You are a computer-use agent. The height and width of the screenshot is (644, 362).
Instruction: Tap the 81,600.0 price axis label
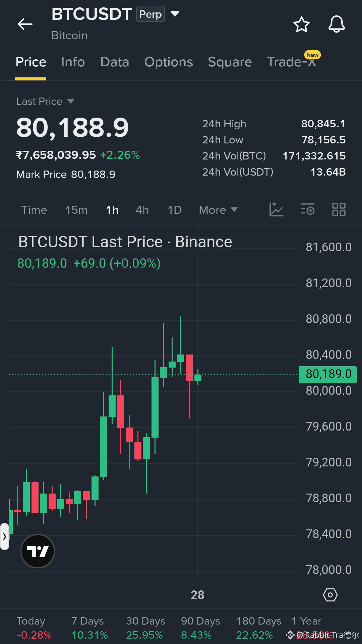tap(328, 247)
